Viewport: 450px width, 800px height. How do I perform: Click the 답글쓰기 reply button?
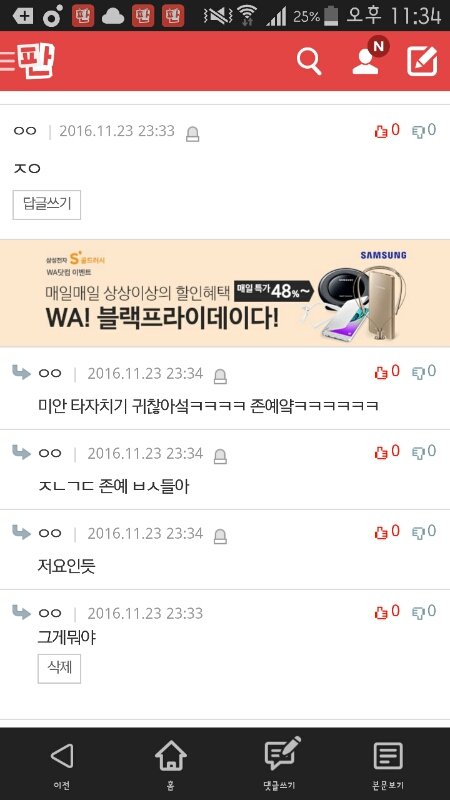coord(47,205)
